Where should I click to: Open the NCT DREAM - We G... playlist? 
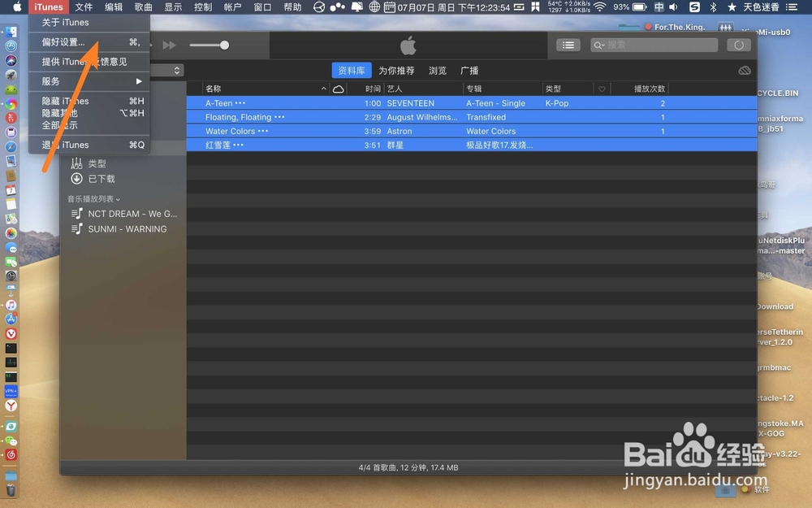132,214
